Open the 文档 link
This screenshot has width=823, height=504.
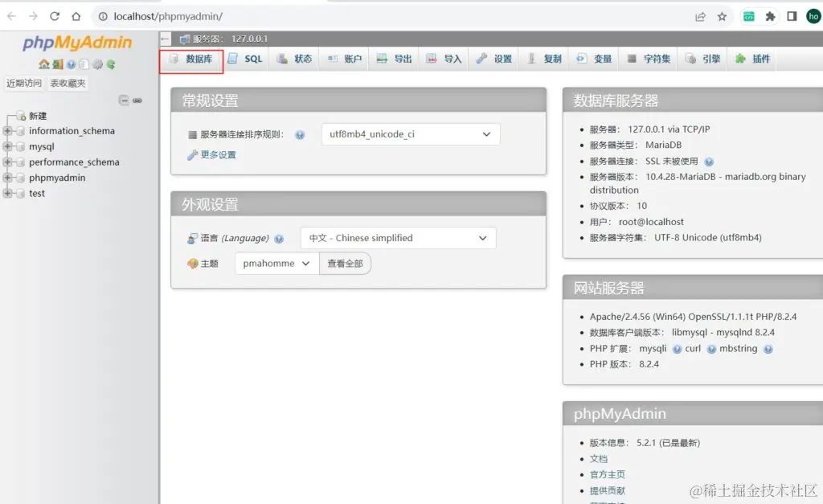[x=598, y=459]
